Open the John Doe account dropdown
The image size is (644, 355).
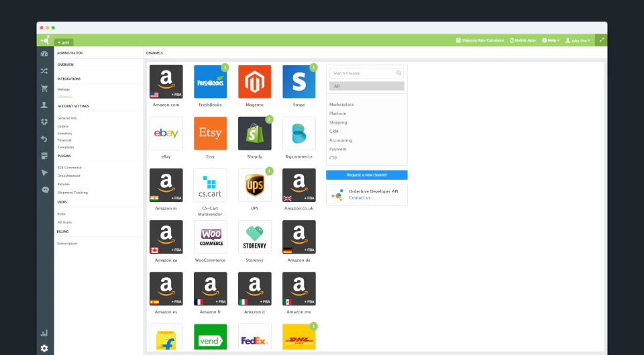578,40
